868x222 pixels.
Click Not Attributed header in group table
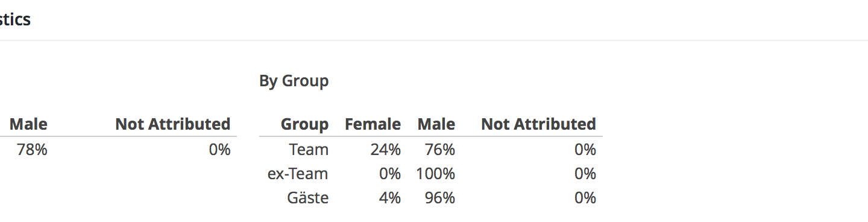click(538, 124)
